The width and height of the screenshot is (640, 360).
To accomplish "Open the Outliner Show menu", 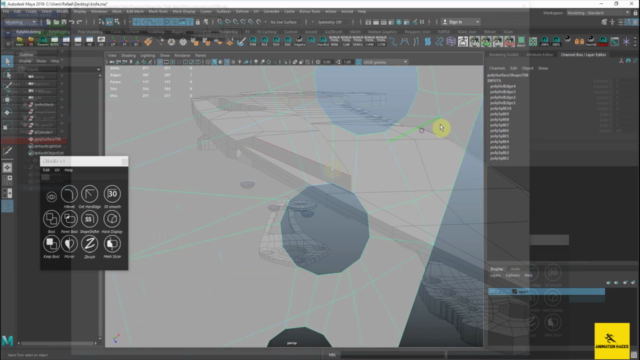I will 41,61.
